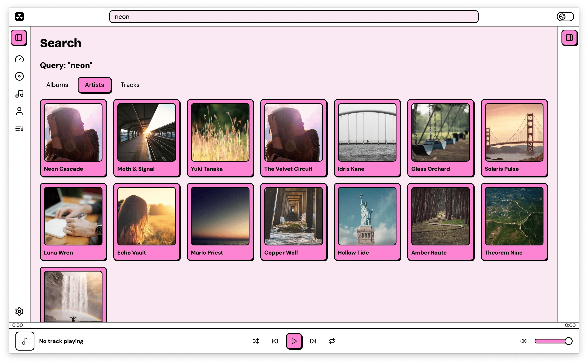The image size is (588, 364).
Task: Skip to the next track
Action: 313,341
